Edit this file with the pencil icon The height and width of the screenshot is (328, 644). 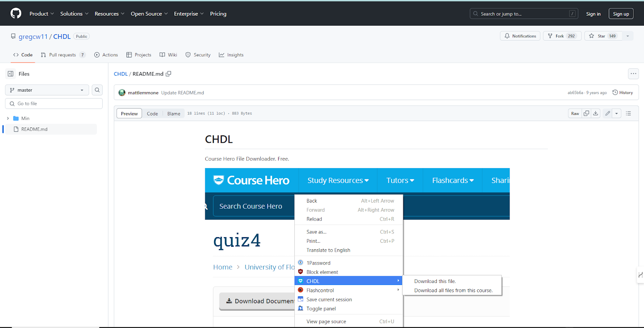coord(607,113)
